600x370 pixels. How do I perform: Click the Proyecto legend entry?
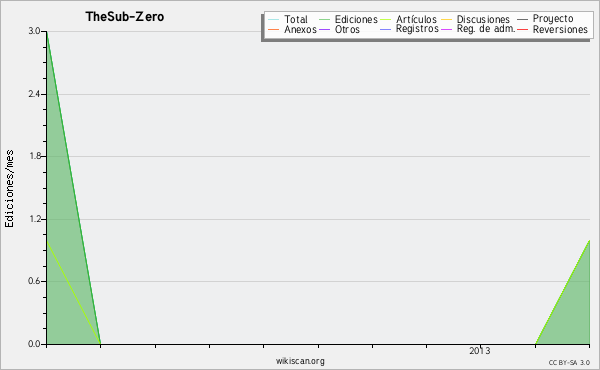553,19
